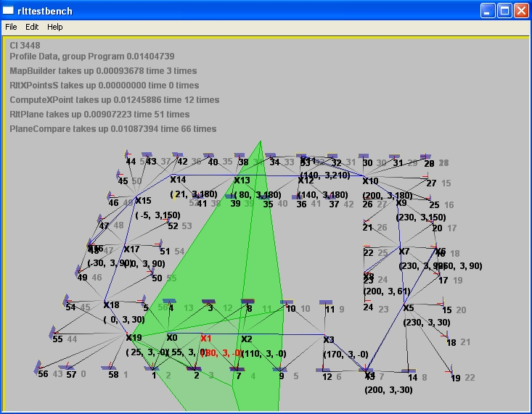Viewport: 532px width, 414px height.
Task: Click the plane marker numbered 55
Action: (x=57, y=339)
